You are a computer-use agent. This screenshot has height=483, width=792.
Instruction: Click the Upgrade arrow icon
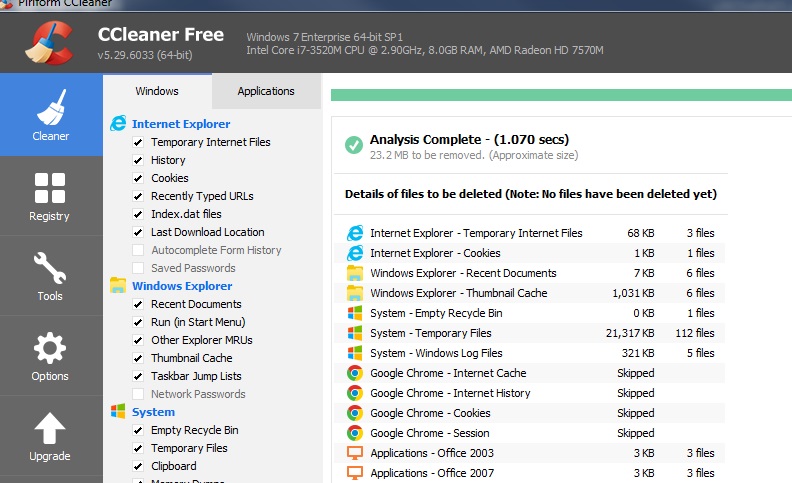(50, 428)
